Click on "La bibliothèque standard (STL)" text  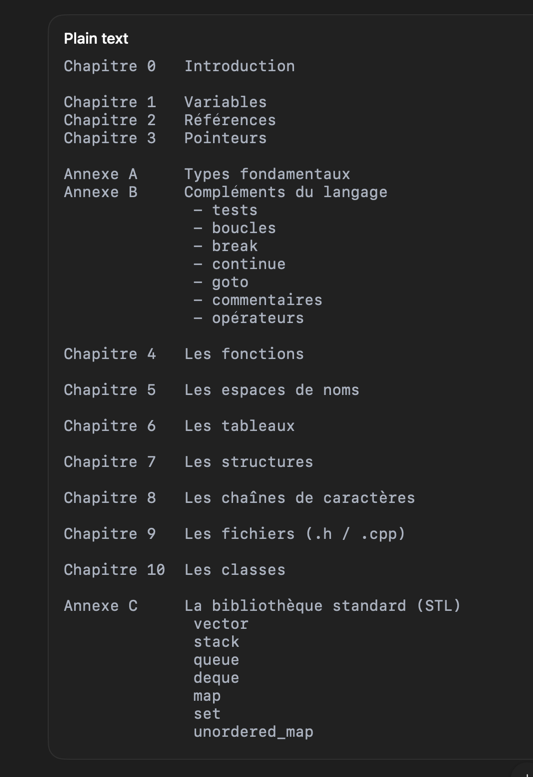(322, 606)
